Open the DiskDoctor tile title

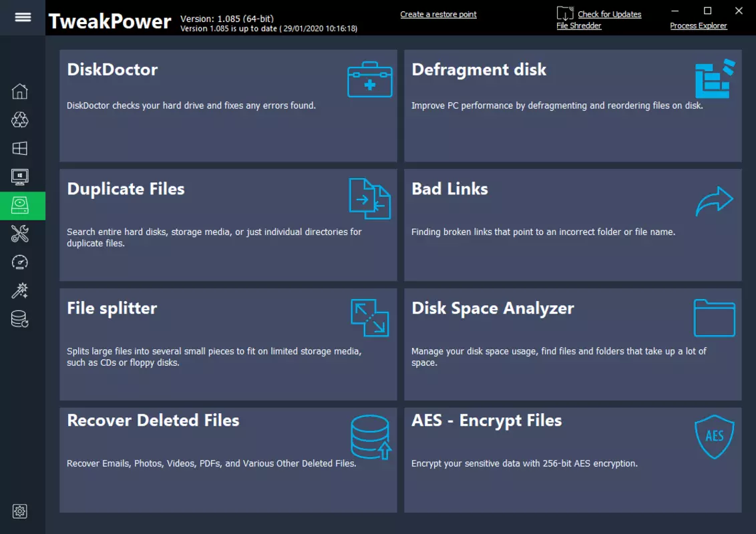coord(112,69)
